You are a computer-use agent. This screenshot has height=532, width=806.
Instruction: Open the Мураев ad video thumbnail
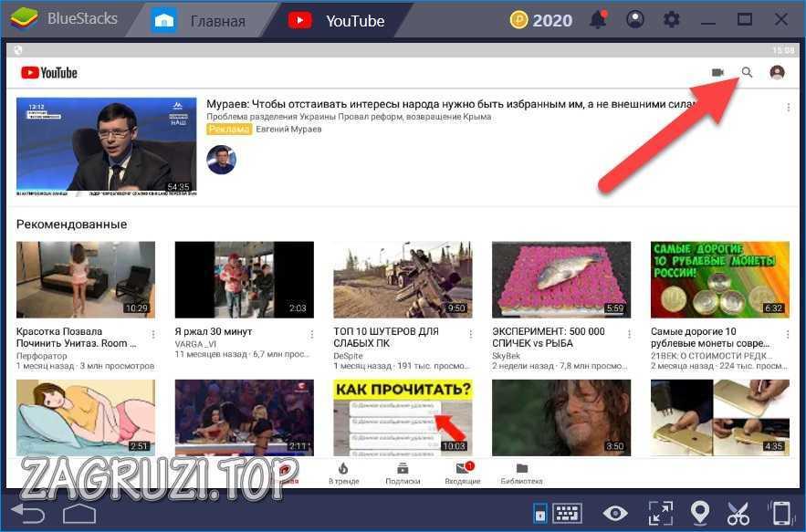(107, 147)
